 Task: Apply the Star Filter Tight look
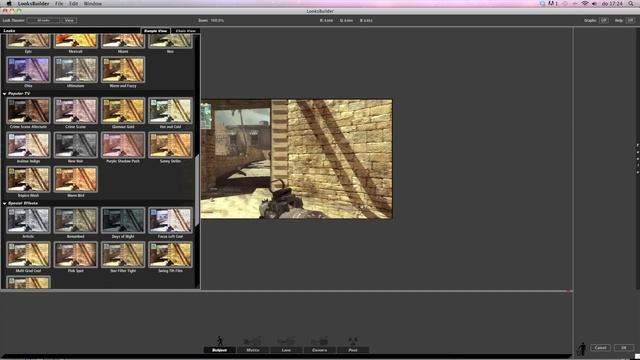[x=123, y=255]
